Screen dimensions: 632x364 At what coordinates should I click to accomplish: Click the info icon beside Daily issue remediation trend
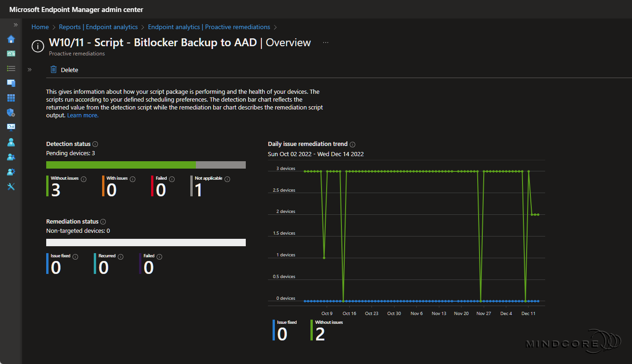[352, 144]
